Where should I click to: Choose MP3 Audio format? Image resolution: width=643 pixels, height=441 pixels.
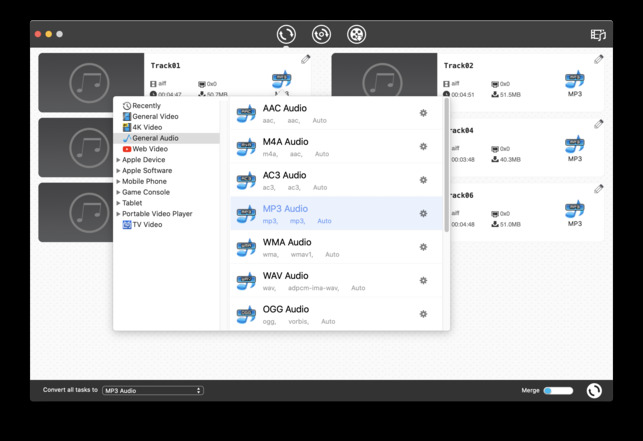pos(336,213)
